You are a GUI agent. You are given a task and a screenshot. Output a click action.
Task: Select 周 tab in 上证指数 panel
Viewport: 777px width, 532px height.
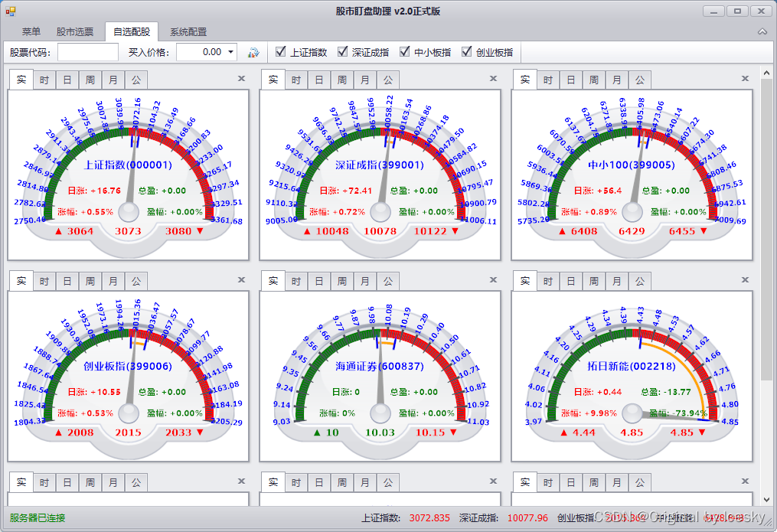90,80
